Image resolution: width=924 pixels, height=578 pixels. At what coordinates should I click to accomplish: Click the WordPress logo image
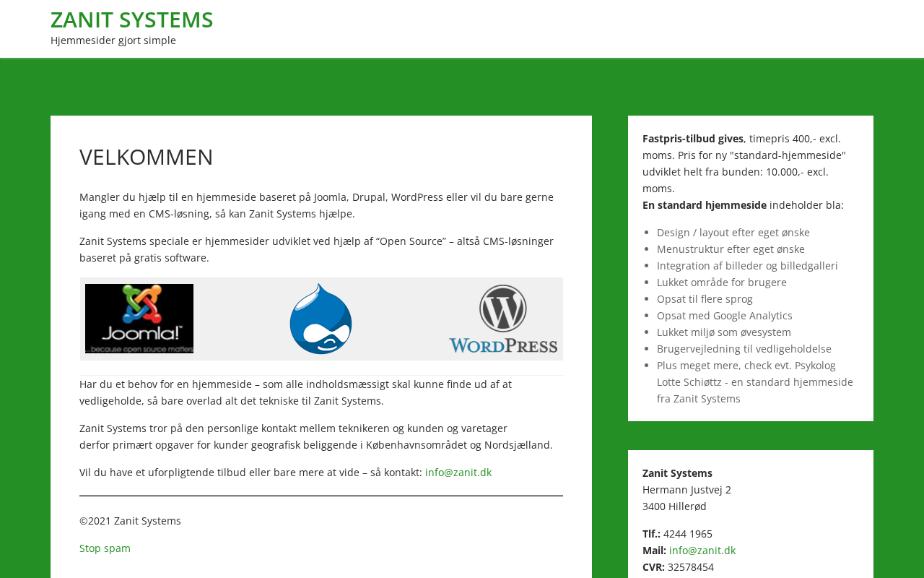coord(503,319)
